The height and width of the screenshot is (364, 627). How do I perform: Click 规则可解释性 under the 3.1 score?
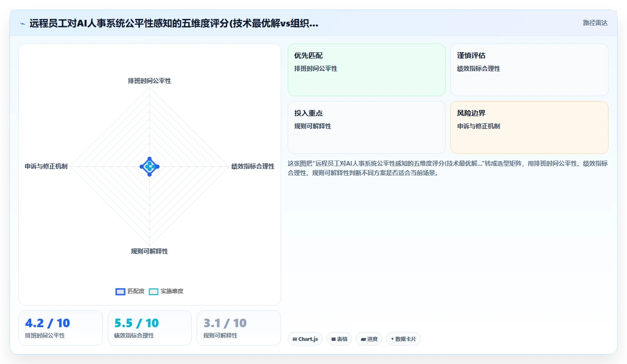click(220, 336)
